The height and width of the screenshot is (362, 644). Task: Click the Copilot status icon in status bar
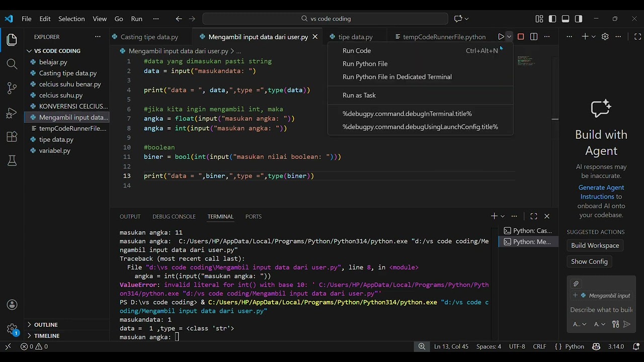click(x=596, y=346)
